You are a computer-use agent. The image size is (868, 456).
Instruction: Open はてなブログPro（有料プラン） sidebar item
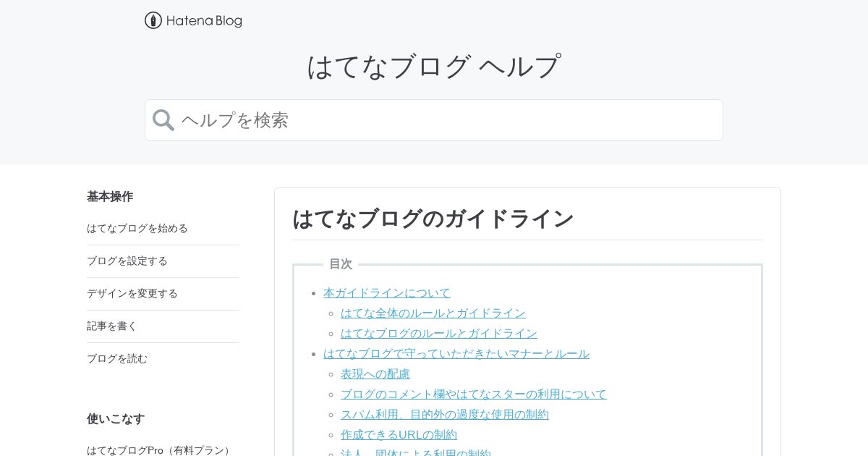pyautogui.click(x=161, y=450)
